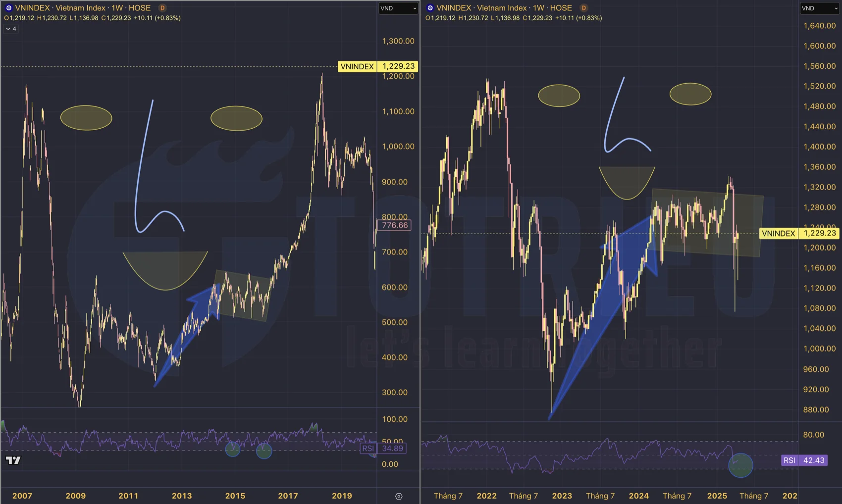This screenshot has height=504, width=842.
Task: Click the right chart title VNINDEX Vietnam Index
Action: click(x=504, y=8)
